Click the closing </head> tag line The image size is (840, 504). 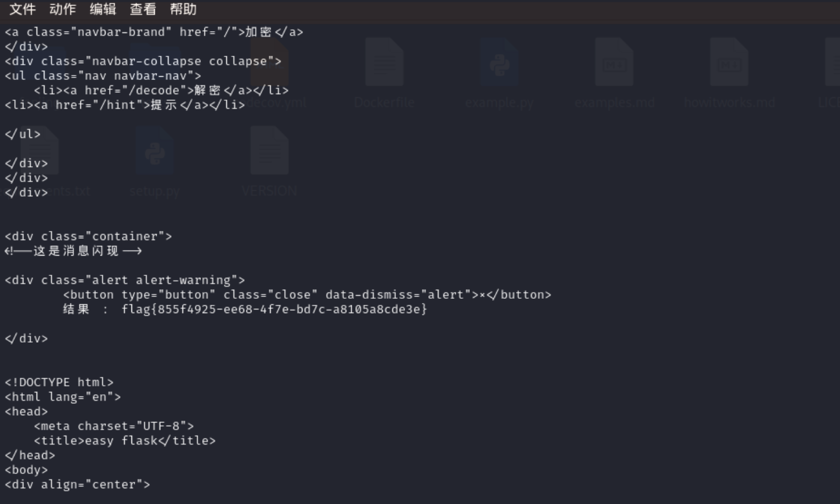pyautogui.click(x=30, y=455)
